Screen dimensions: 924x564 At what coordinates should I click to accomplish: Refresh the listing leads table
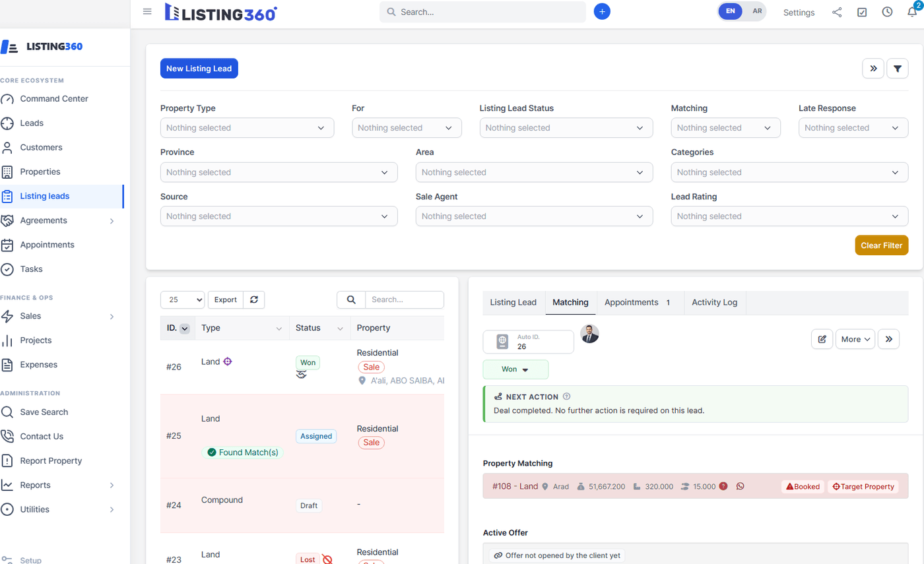[x=253, y=299]
